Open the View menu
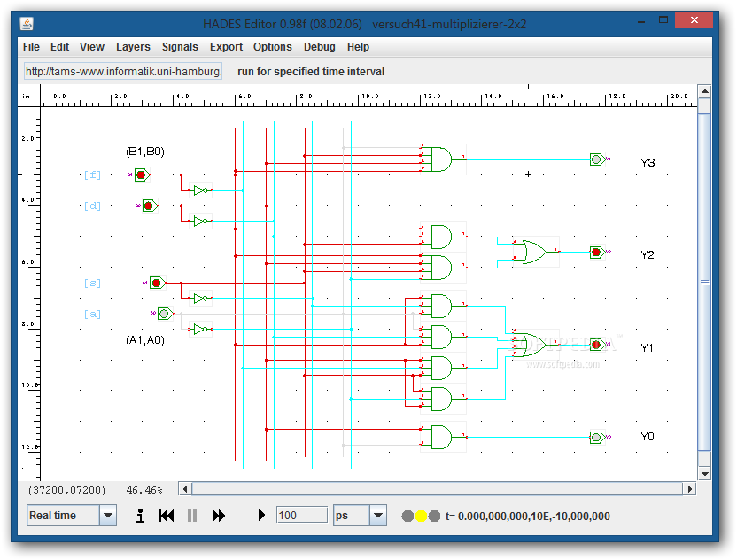 pos(91,47)
